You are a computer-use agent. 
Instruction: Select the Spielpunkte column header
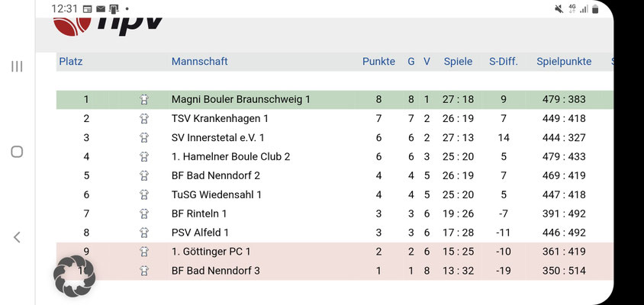tap(564, 62)
